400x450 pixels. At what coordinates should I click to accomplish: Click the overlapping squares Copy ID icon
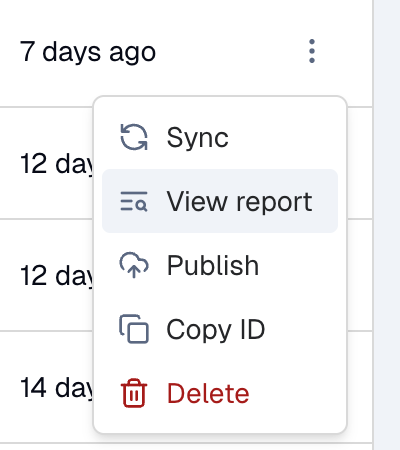[134, 329]
